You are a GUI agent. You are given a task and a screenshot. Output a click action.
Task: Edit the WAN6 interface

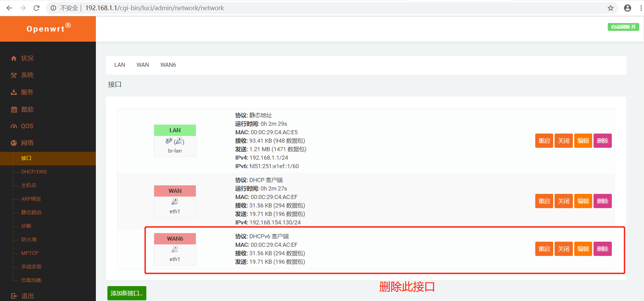point(583,249)
